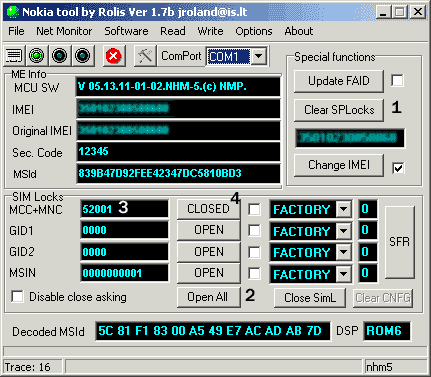The height and width of the screenshot is (377, 431).
Task: Expand the ComPort COM1 dropdown
Action: (259, 56)
